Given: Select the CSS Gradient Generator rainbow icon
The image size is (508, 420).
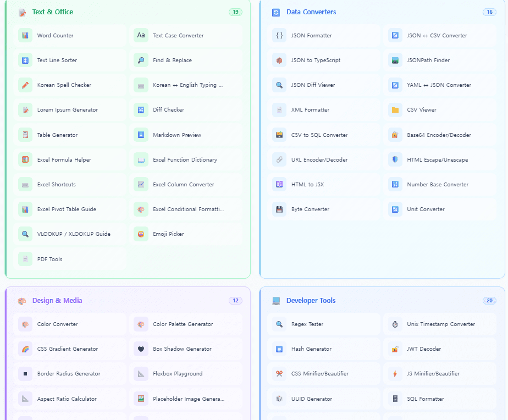Looking at the screenshot, I should pyautogui.click(x=25, y=349).
